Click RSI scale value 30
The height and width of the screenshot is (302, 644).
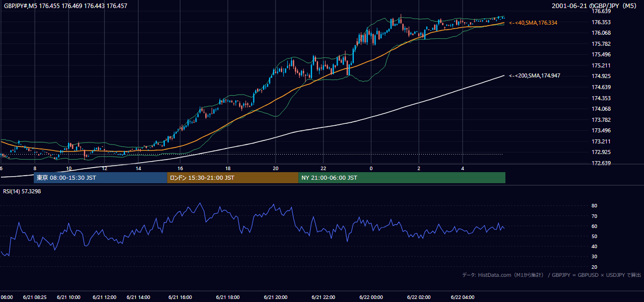[x=594, y=257]
